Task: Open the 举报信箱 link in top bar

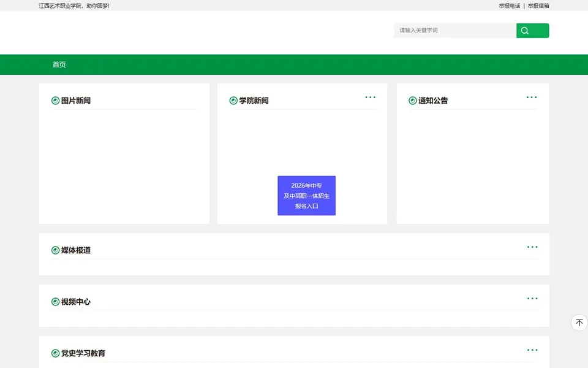Action: pos(538,6)
